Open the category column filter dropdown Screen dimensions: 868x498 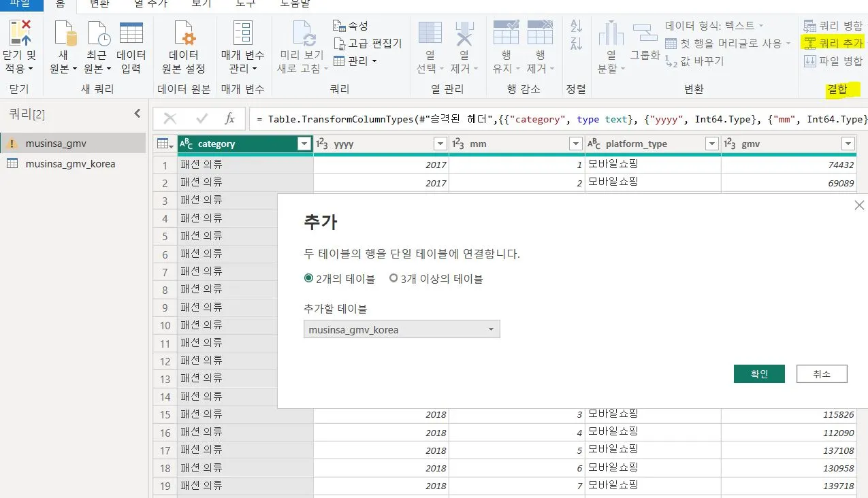tap(304, 144)
